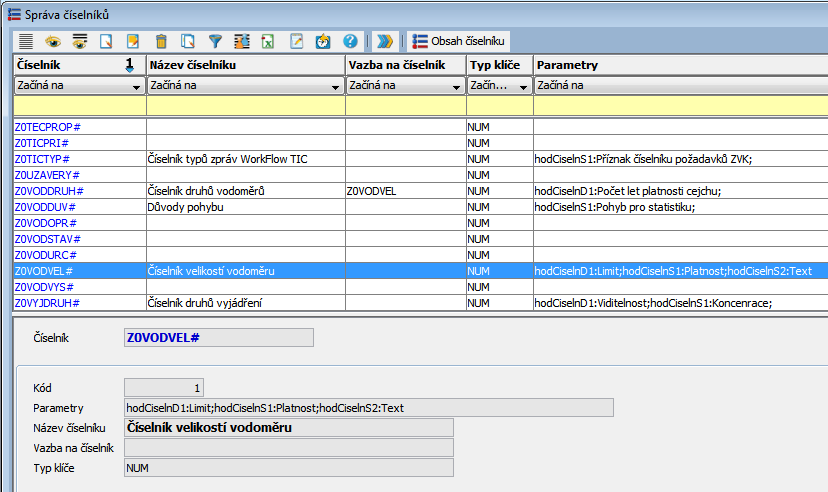Click the funnel filter icon

(x=215, y=41)
